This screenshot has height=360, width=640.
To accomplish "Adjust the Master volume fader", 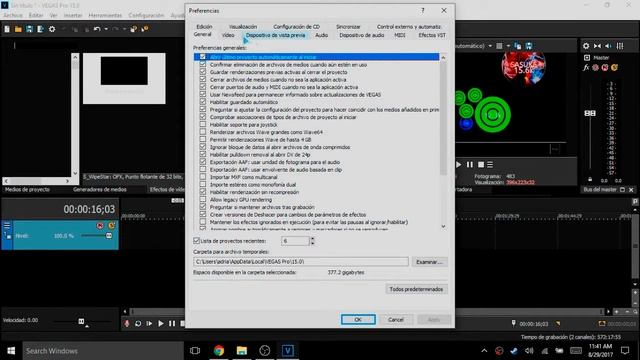I will coord(590,113).
